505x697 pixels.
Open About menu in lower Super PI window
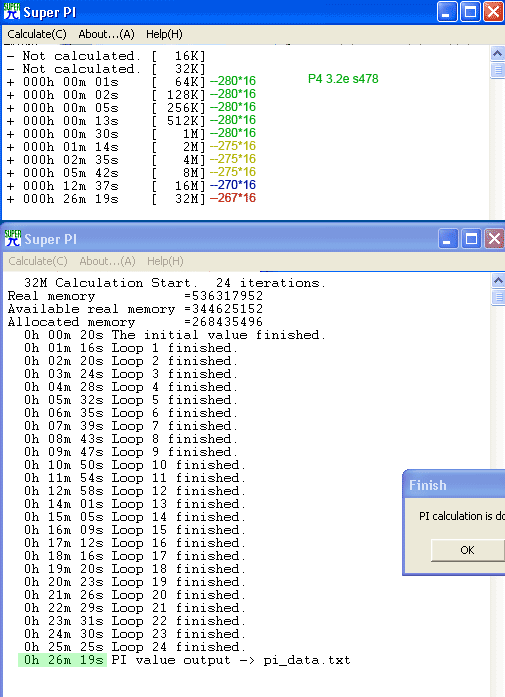[107, 261]
